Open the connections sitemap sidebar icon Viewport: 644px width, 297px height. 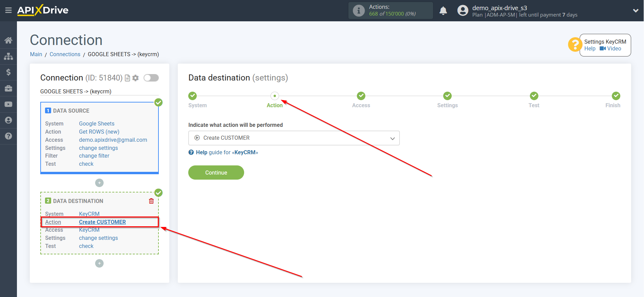8,56
